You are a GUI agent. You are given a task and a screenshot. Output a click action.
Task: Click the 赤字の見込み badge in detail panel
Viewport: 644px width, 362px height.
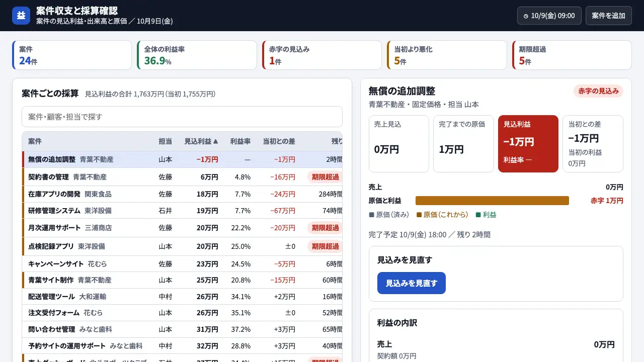pos(598,91)
